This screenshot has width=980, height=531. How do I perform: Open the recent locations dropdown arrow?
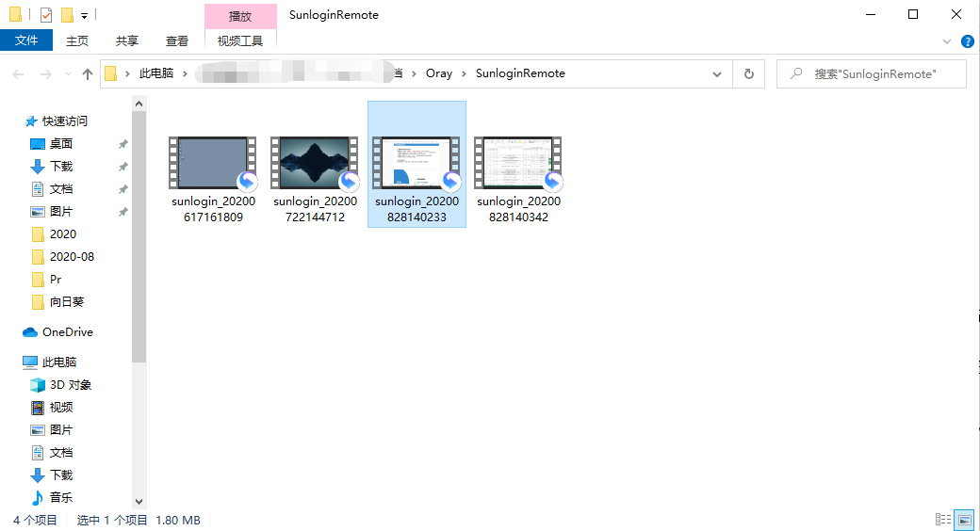pyautogui.click(x=68, y=74)
